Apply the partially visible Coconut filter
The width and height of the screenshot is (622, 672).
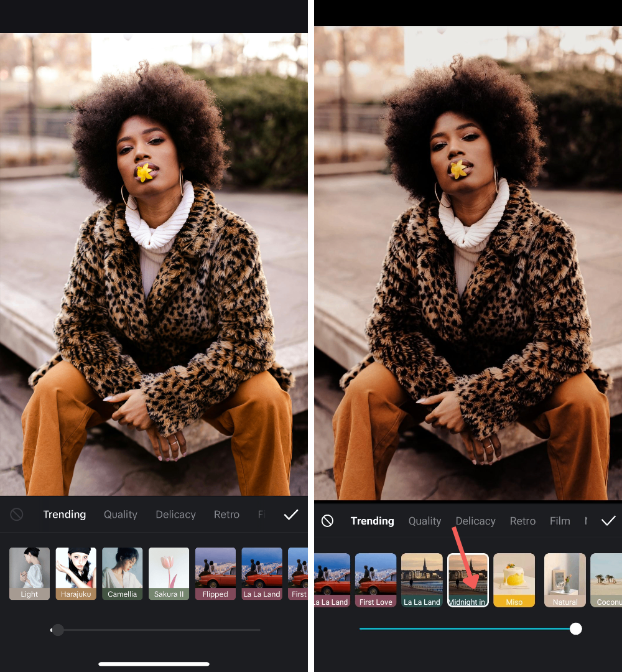(606, 580)
